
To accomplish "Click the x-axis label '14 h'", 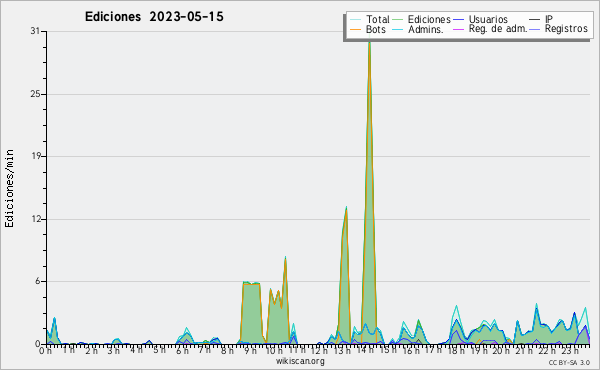I will click(x=364, y=351).
